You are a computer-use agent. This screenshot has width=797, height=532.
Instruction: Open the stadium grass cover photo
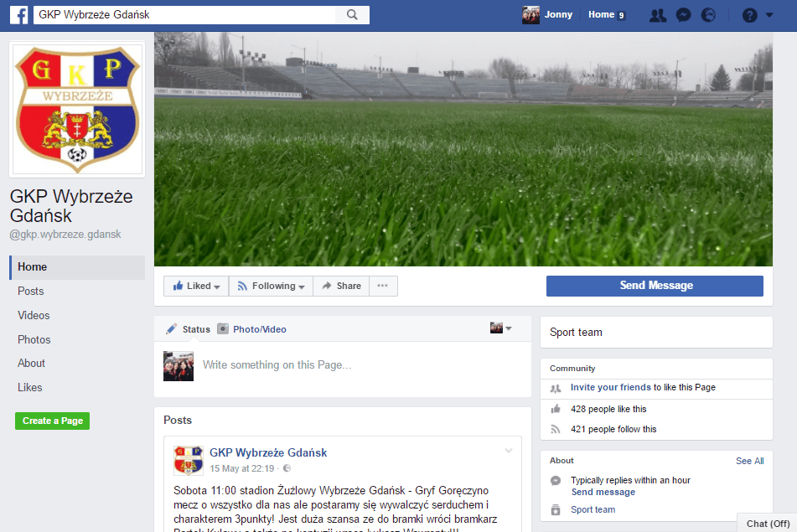tap(463, 149)
